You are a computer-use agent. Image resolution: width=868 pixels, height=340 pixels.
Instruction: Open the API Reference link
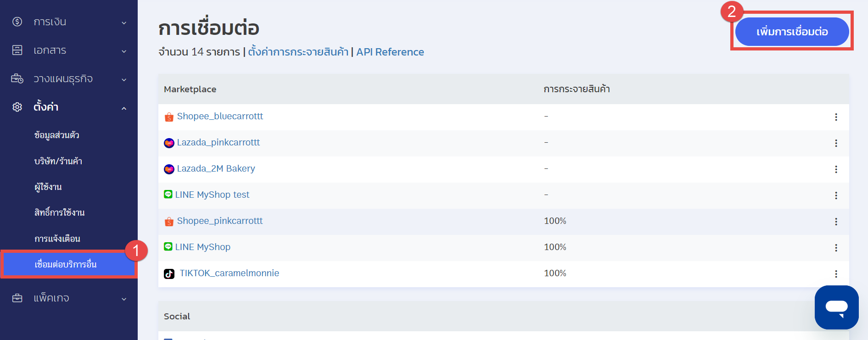[x=390, y=52]
